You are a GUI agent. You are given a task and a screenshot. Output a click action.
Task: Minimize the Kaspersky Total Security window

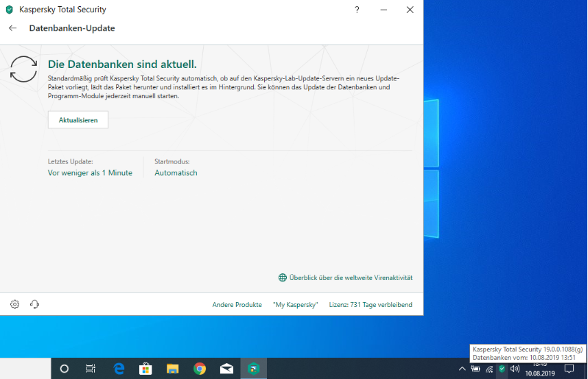[x=384, y=10]
